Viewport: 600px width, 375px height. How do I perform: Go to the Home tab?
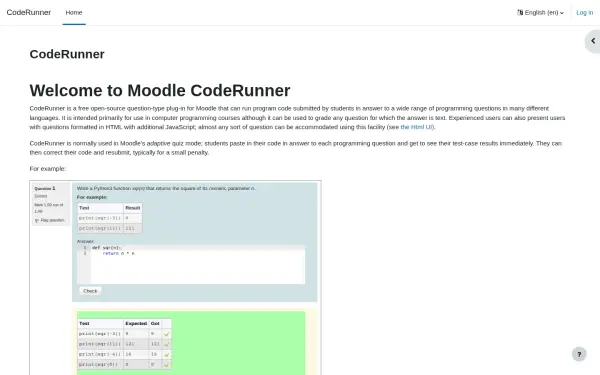click(74, 13)
